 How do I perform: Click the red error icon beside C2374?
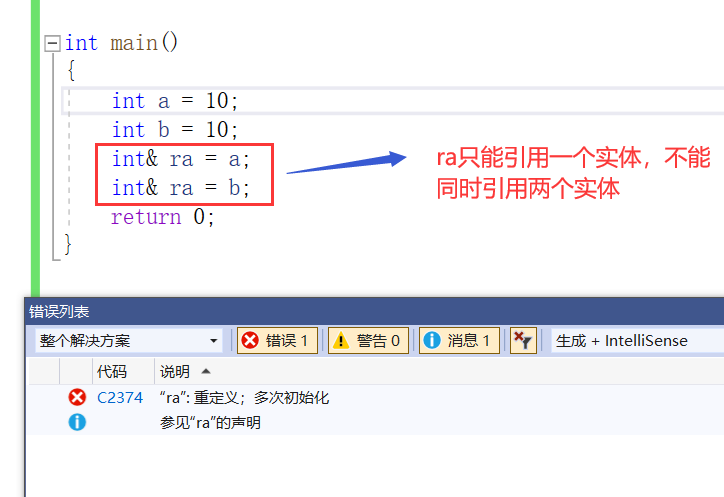click(77, 397)
